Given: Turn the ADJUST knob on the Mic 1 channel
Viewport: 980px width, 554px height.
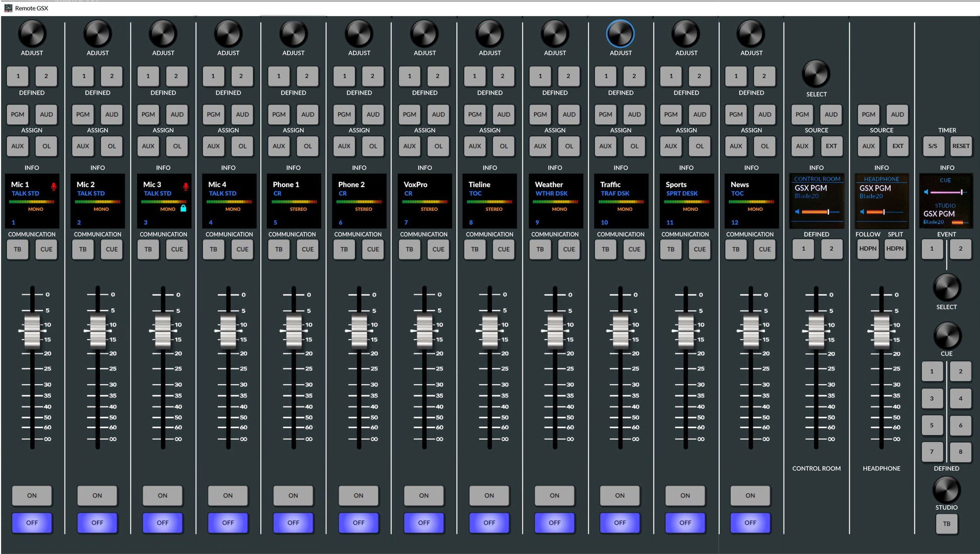Looking at the screenshot, I should [32, 34].
